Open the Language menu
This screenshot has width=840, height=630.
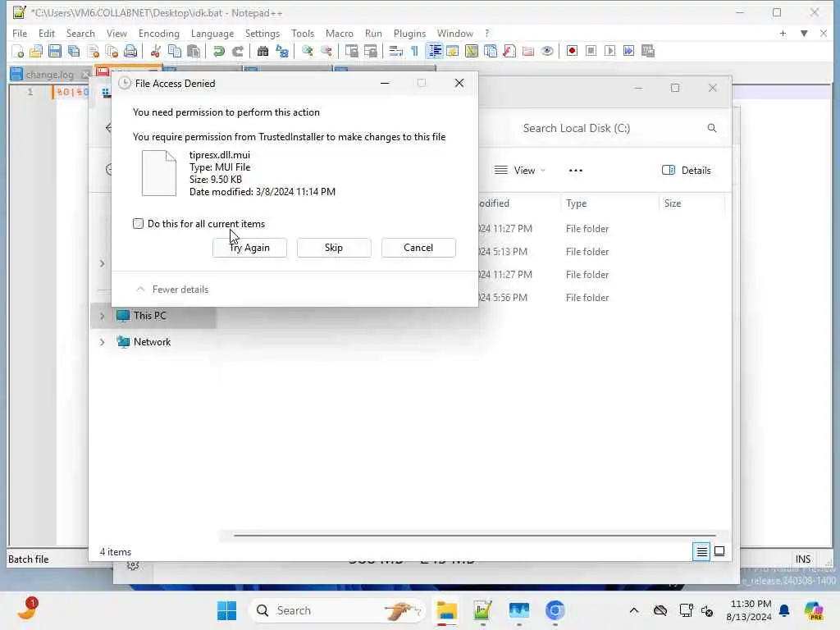coord(212,33)
